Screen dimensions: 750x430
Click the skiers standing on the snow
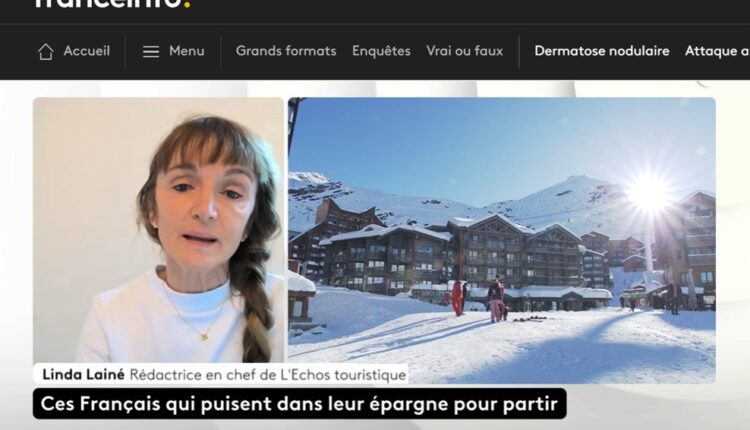tap(478, 299)
